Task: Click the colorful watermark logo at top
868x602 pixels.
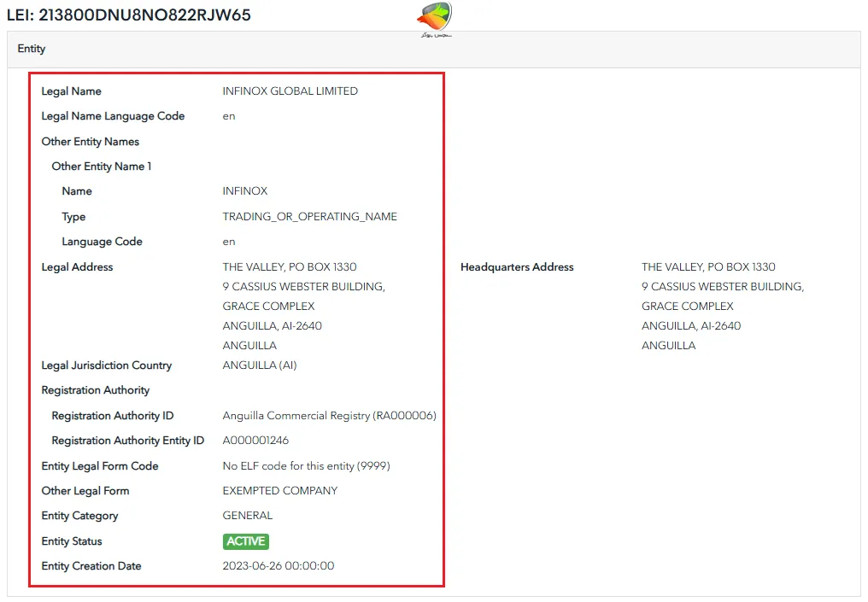Action: (435, 19)
